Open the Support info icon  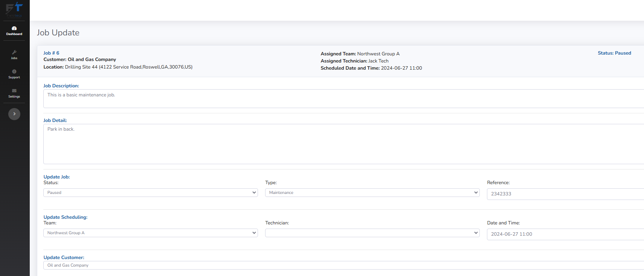(14, 72)
